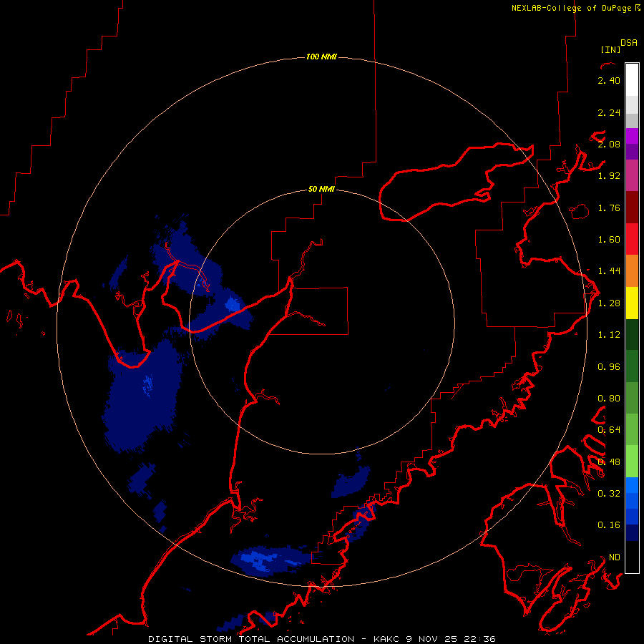Select the navy swatch just above ND

coord(632,532)
